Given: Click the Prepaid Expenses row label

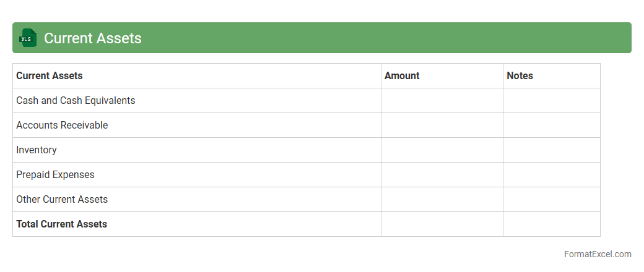Looking at the screenshot, I should 55,175.
